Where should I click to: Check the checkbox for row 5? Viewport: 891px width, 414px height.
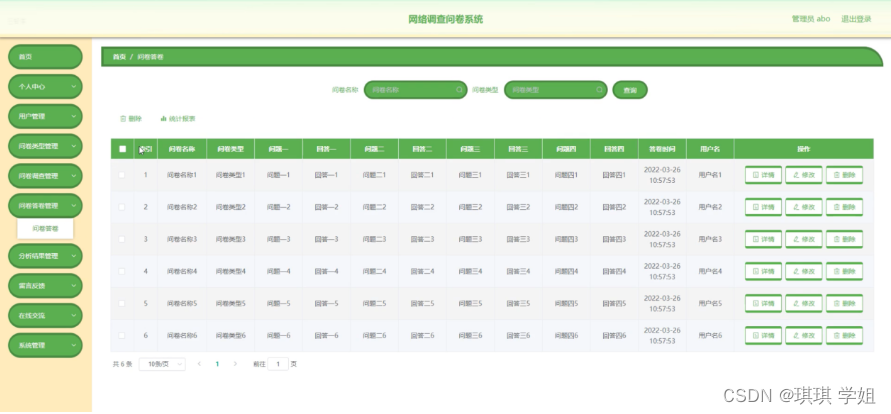(x=122, y=303)
